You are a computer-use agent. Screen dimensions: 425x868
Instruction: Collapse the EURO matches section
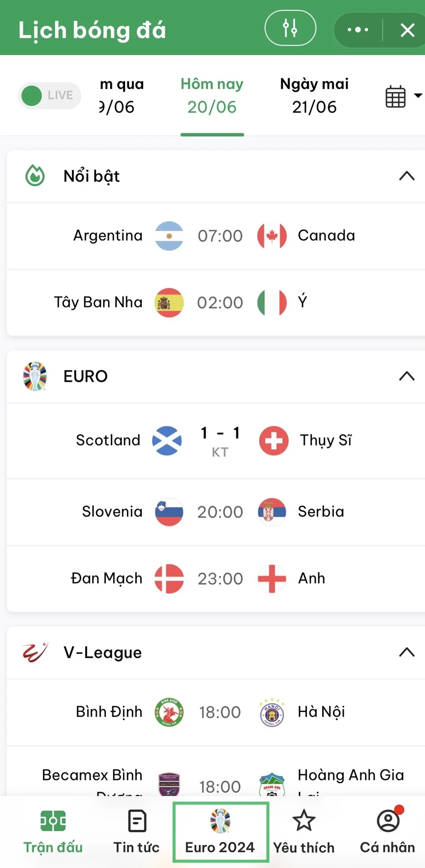[x=407, y=376]
